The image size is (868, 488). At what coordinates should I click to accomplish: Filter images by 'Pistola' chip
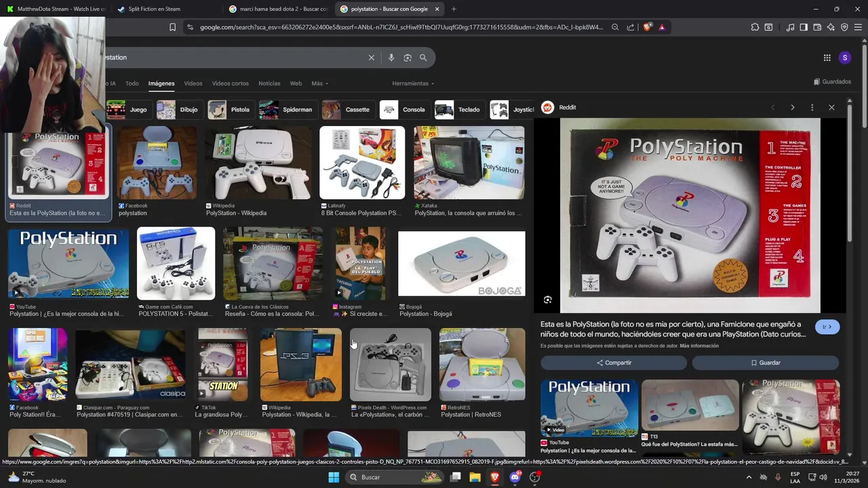pos(231,110)
